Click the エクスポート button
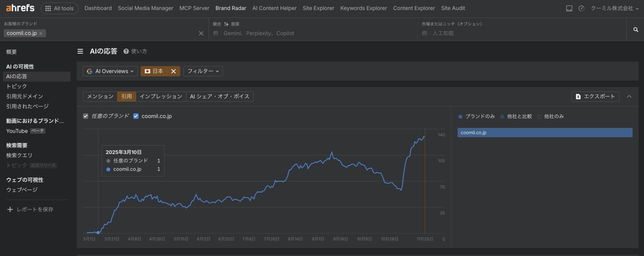Screen dimensions: 644x256 click(595, 97)
